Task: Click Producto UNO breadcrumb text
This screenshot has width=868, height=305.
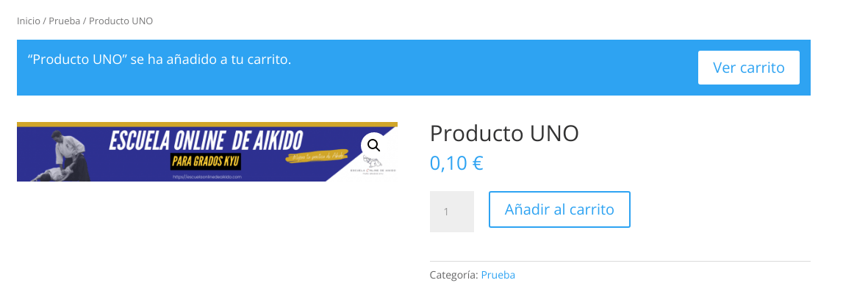Action: coord(121,21)
